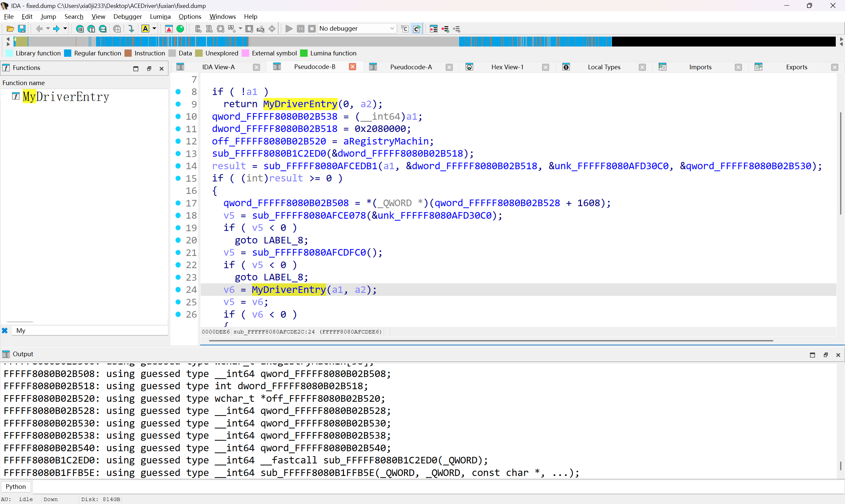Image resolution: width=845 pixels, height=504 pixels.
Task: Click the binary search '010' circle icon
Action: point(103,29)
